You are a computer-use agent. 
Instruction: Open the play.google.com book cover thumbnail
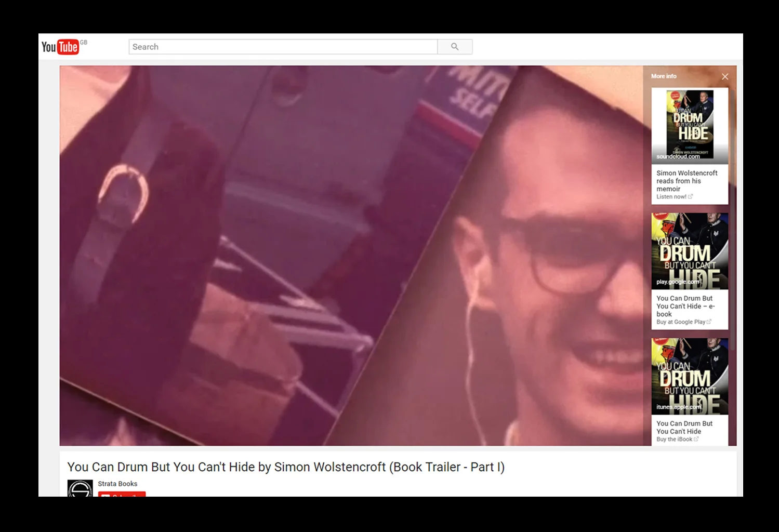tap(690, 251)
